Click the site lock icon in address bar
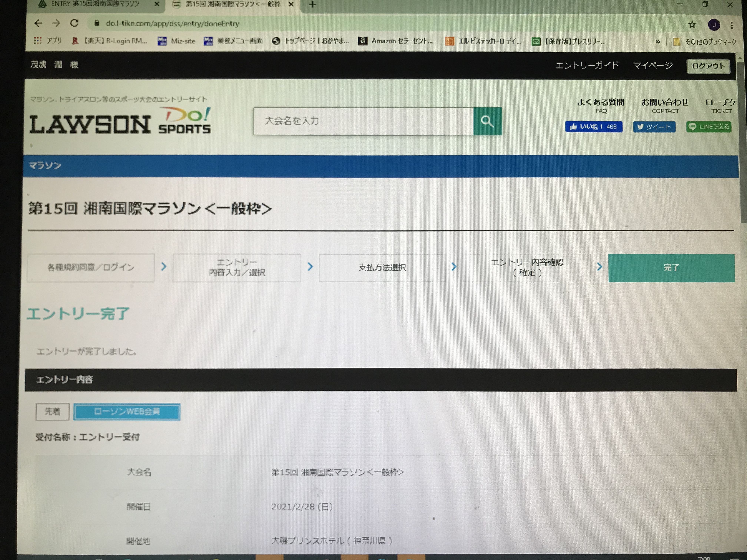 click(x=97, y=23)
